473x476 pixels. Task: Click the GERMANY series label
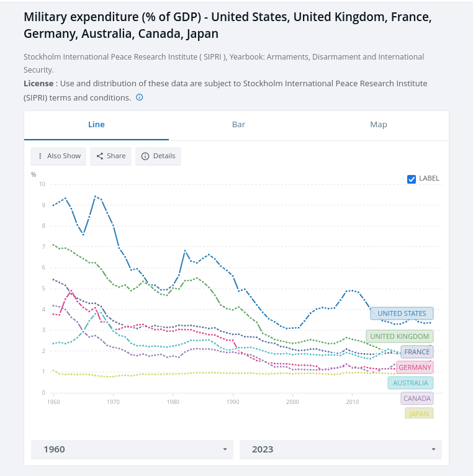415,367
